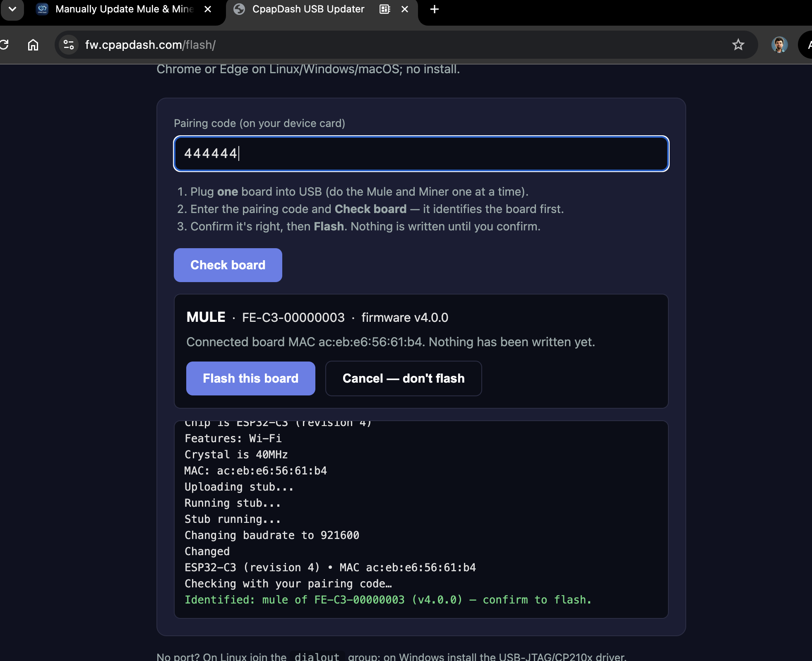Click the device-connected icon on CpapDash tab
This screenshot has height=661, width=812.
[x=385, y=9]
